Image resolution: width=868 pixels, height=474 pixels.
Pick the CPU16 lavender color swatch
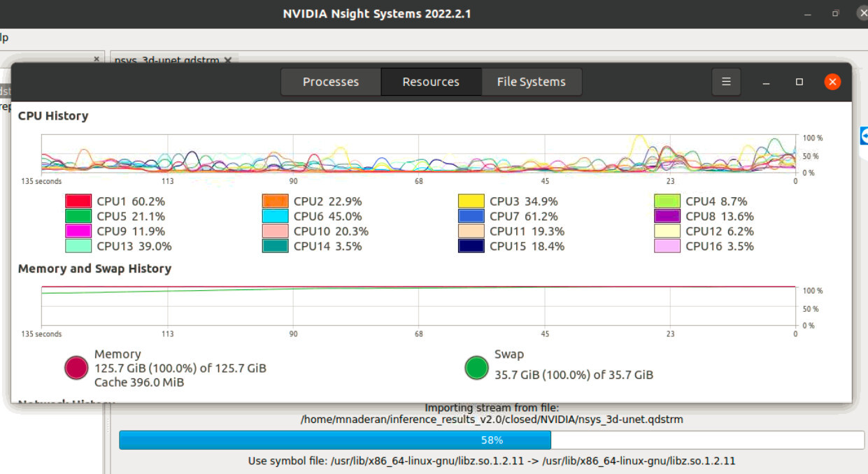tap(667, 246)
